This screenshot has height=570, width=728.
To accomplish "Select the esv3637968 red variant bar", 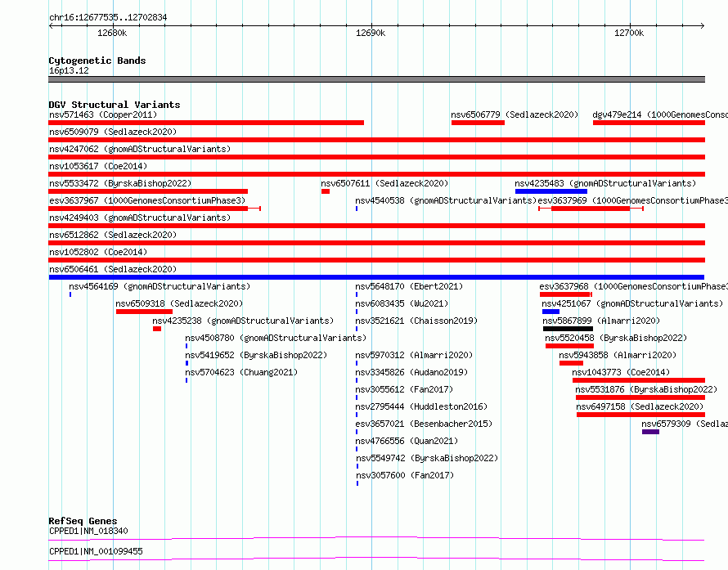I will click(565, 294).
